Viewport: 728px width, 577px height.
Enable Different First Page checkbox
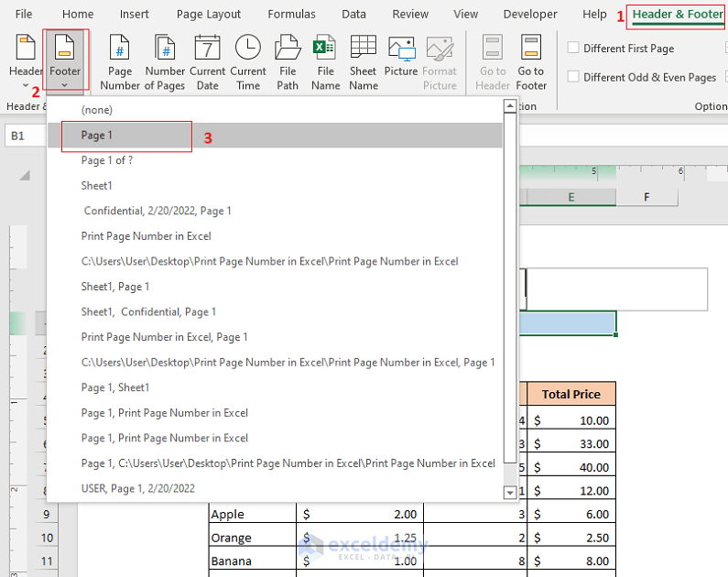coord(573,49)
